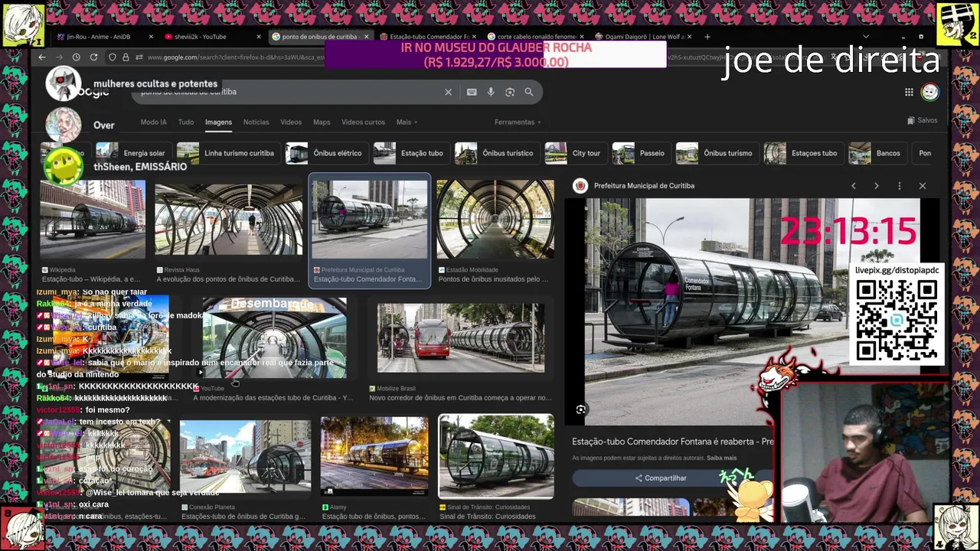Image resolution: width=980 pixels, height=551 pixels.
Task: Reload the Google page
Action: pos(93,57)
